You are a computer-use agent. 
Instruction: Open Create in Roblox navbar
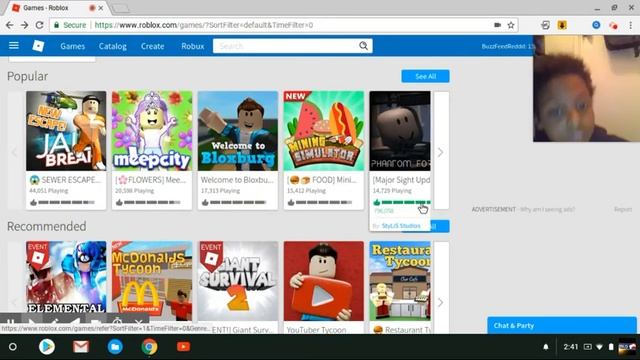(x=153, y=46)
